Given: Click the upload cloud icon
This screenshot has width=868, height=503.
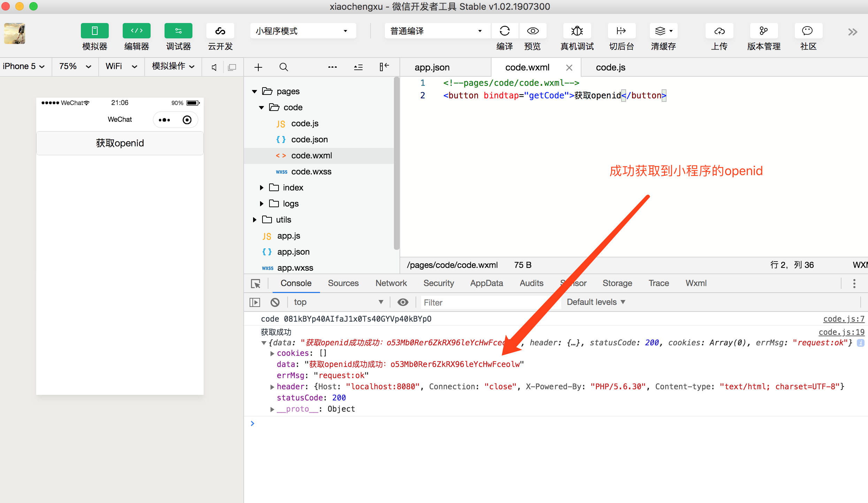Looking at the screenshot, I should coord(719,31).
